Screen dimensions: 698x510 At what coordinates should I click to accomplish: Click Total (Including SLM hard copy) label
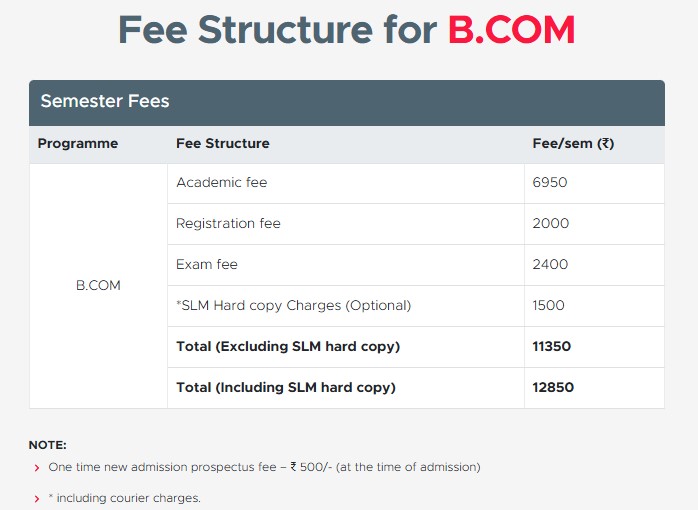pos(286,388)
